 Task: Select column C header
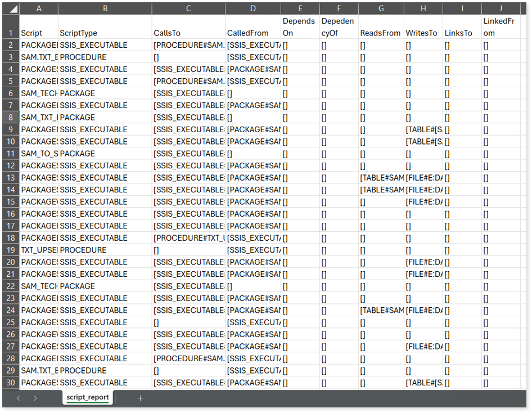click(x=188, y=9)
